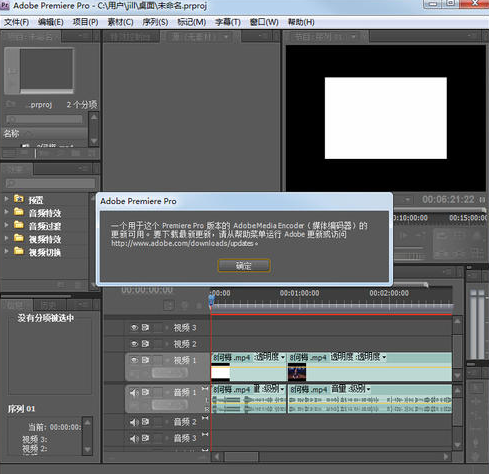Toggle sync lock icon on 视频 3

coord(145,328)
